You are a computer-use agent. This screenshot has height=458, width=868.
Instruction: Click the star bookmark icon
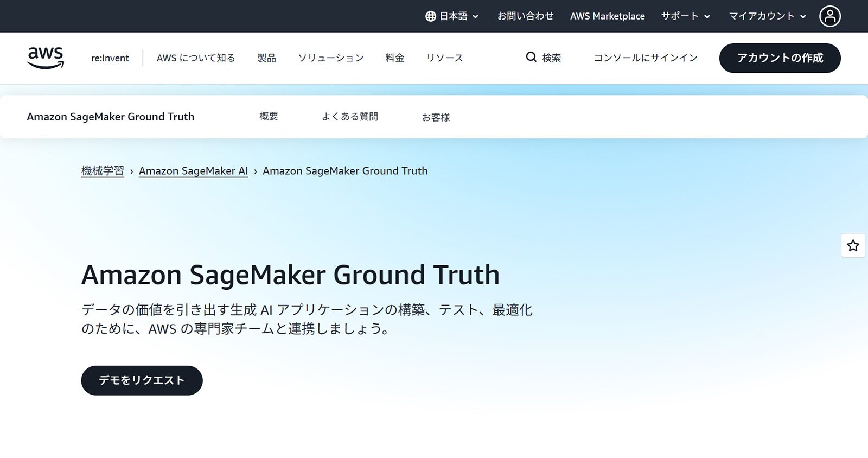(853, 245)
